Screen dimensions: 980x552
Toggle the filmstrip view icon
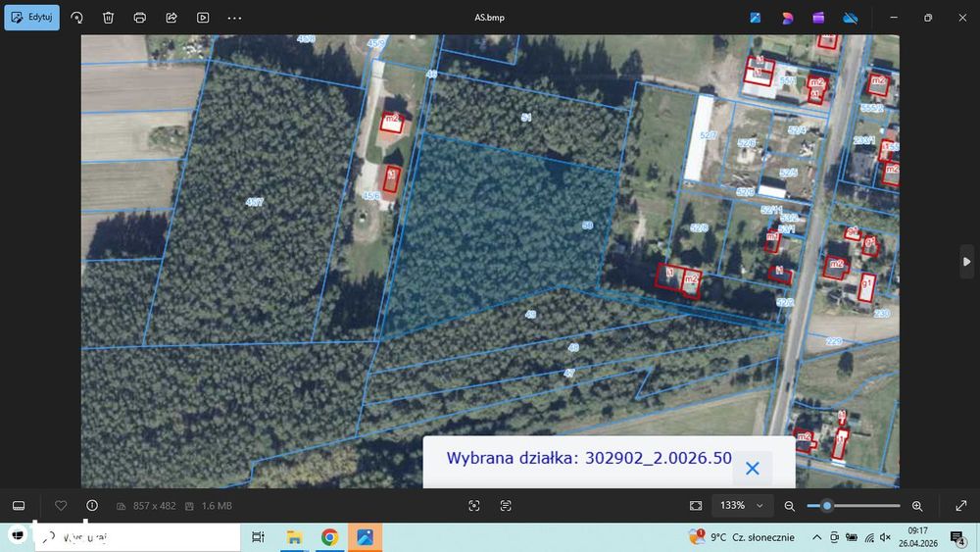click(19, 505)
